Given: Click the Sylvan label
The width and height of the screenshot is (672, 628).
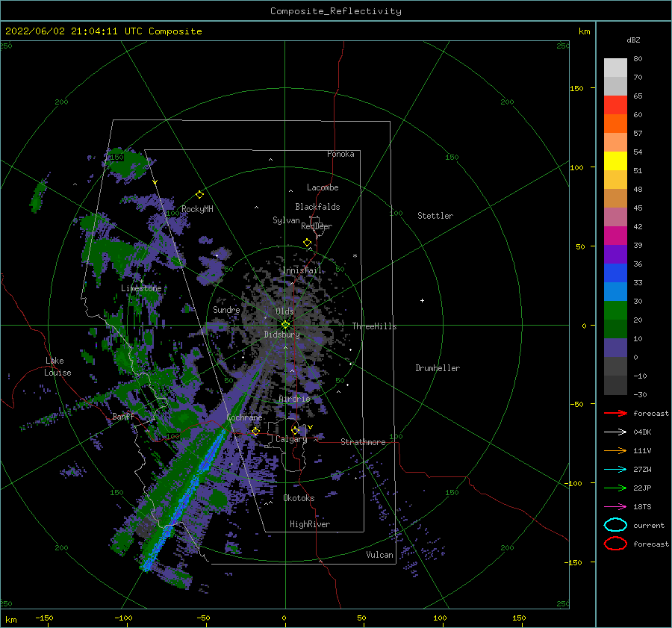Looking at the screenshot, I should coord(286,220).
